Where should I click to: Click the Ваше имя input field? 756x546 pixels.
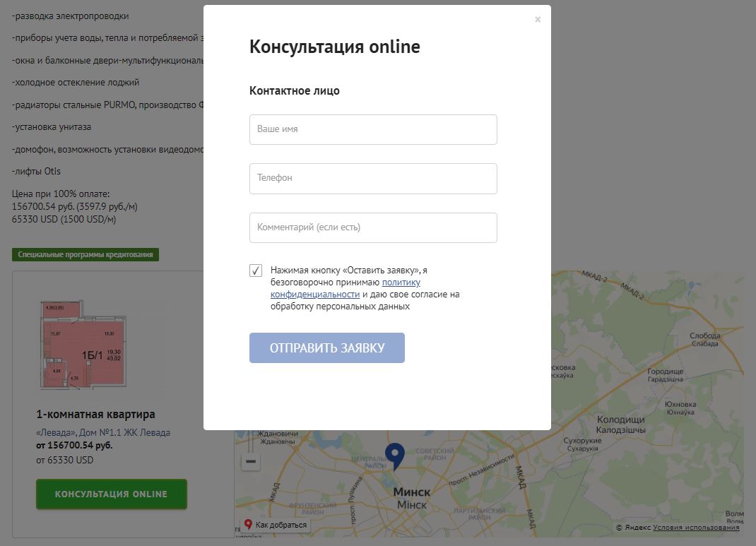point(373,130)
